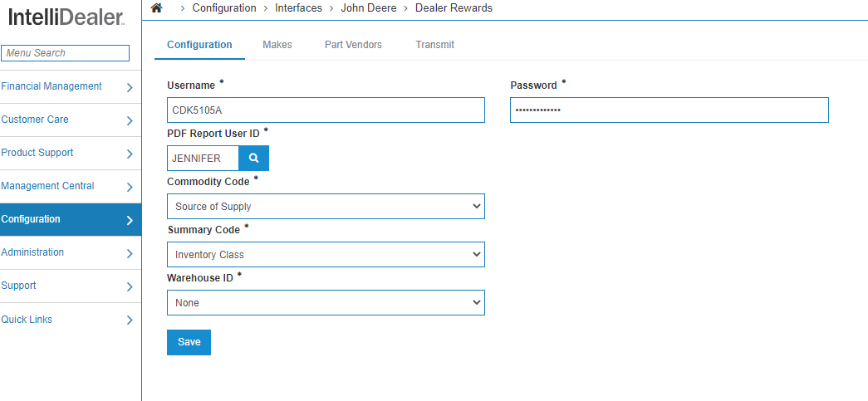
Task: Open the Commodity Code dropdown
Action: point(326,207)
